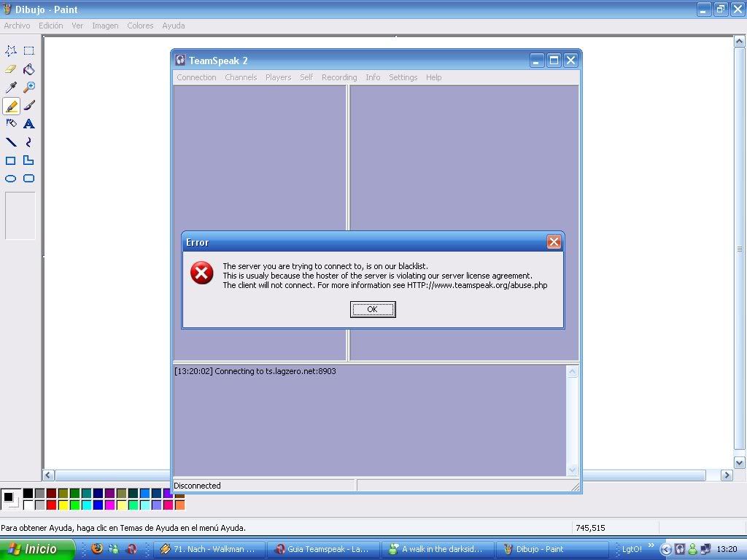This screenshot has height=560, width=747.
Task: Select the Text tool in Paint
Action: pos(29,124)
